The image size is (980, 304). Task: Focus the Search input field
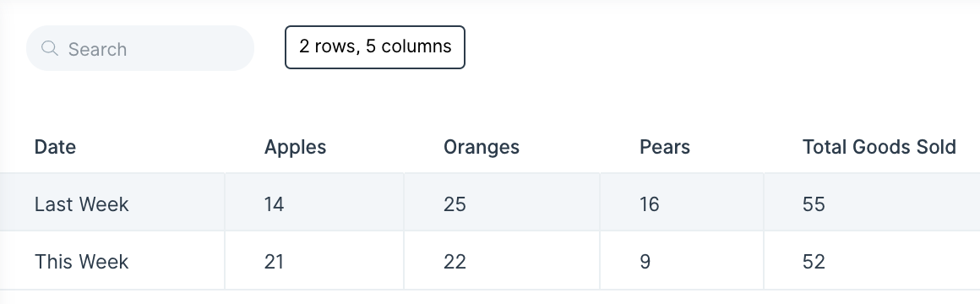(140, 48)
